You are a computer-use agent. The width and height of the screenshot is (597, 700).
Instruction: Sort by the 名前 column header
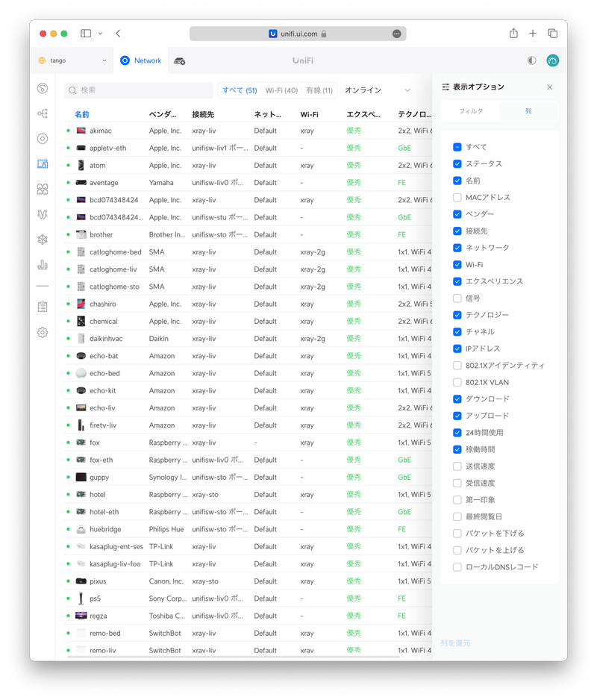[x=82, y=114]
